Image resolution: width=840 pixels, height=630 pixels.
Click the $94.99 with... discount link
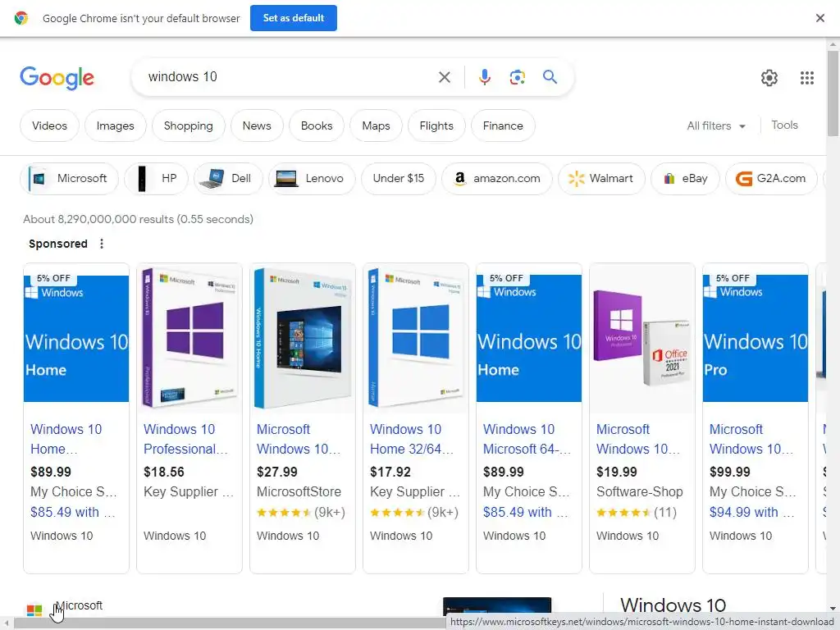click(751, 512)
